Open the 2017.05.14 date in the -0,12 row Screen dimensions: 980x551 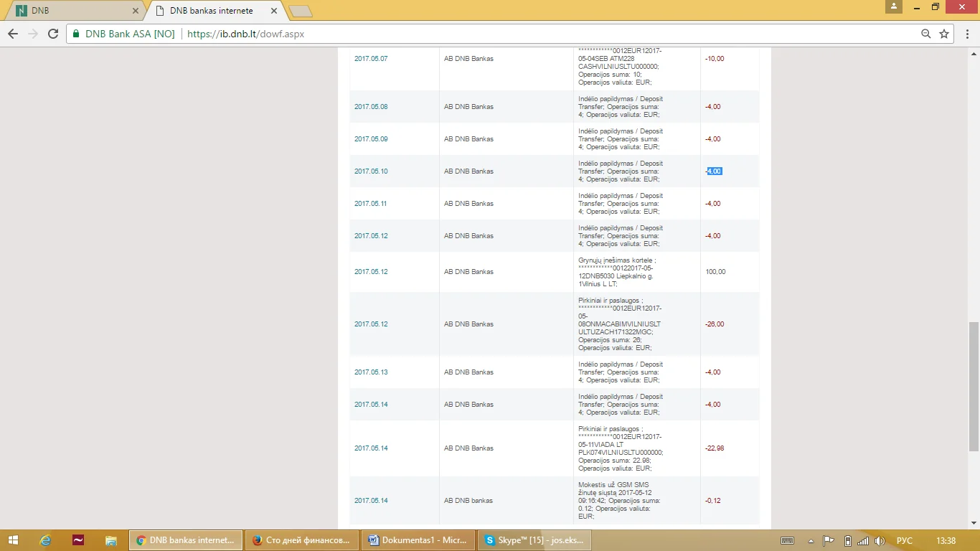pyautogui.click(x=371, y=501)
